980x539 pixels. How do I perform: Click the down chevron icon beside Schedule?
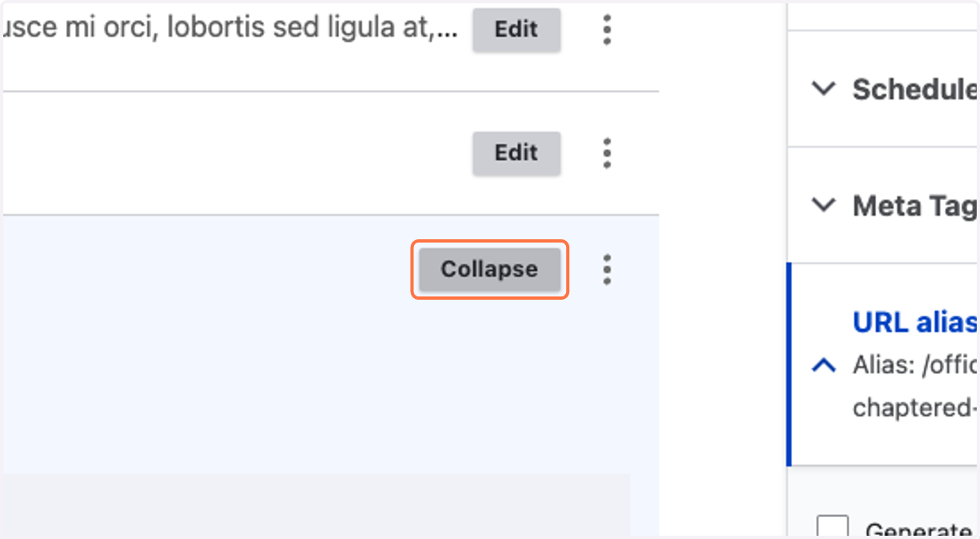(x=825, y=88)
